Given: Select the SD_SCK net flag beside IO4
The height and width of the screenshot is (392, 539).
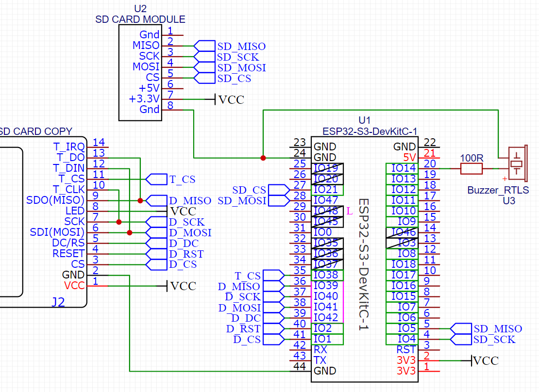Looking at the screenshot, I should 461,340.
